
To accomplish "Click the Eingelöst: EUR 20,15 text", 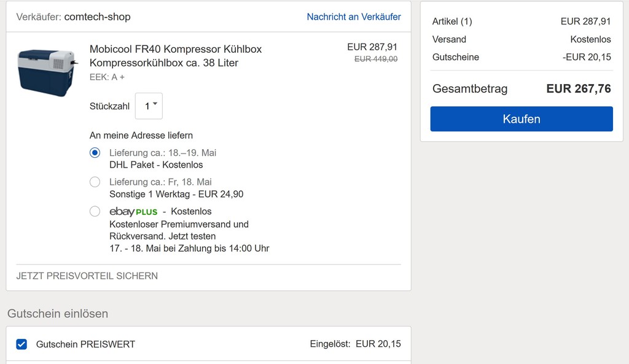I will click(356, 344).
